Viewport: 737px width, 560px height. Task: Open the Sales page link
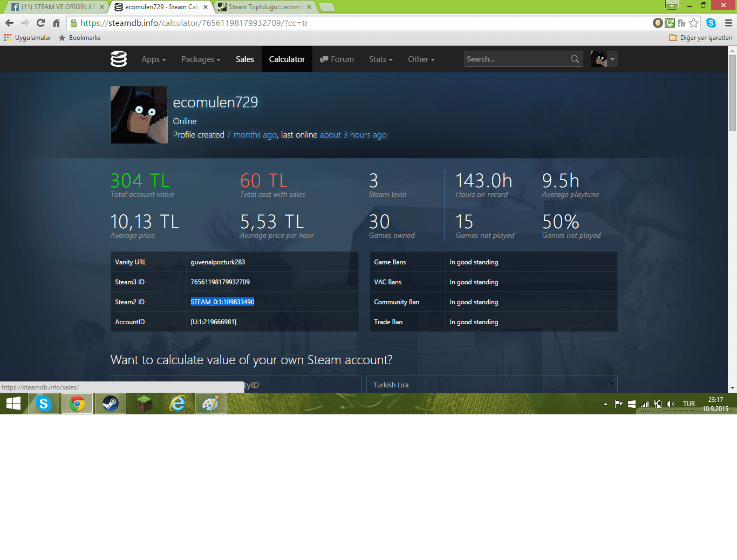tap(244, 59)
